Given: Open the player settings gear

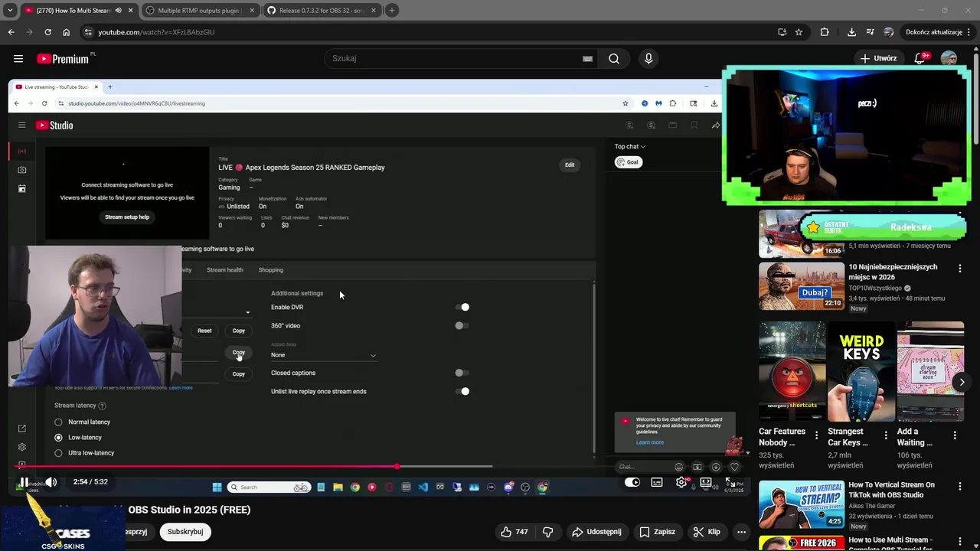Looking at the screenshot, I should click(681, 482).
